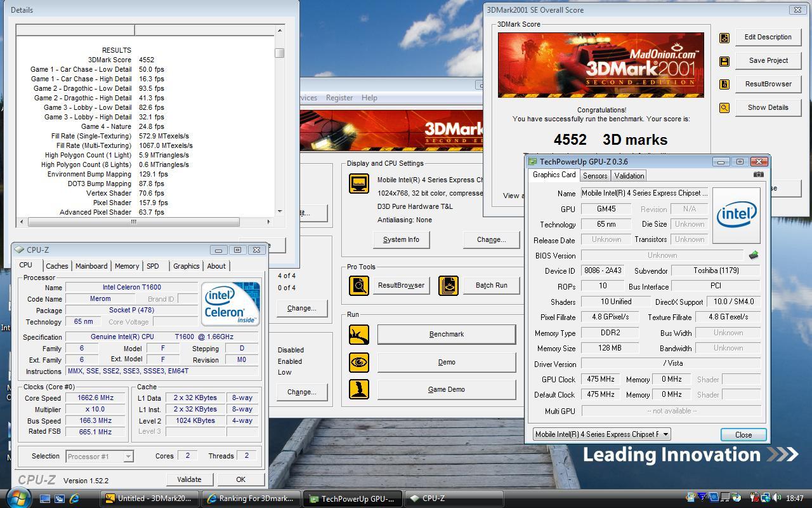Switch to the Sensors tab in GPU-Z
812x508 pixels.
point(595,176)
